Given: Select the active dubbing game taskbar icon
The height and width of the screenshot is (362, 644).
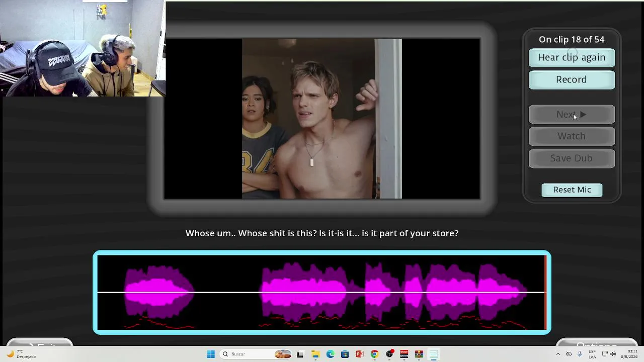Looking at the screenshot, I should [x=434, y=354].
